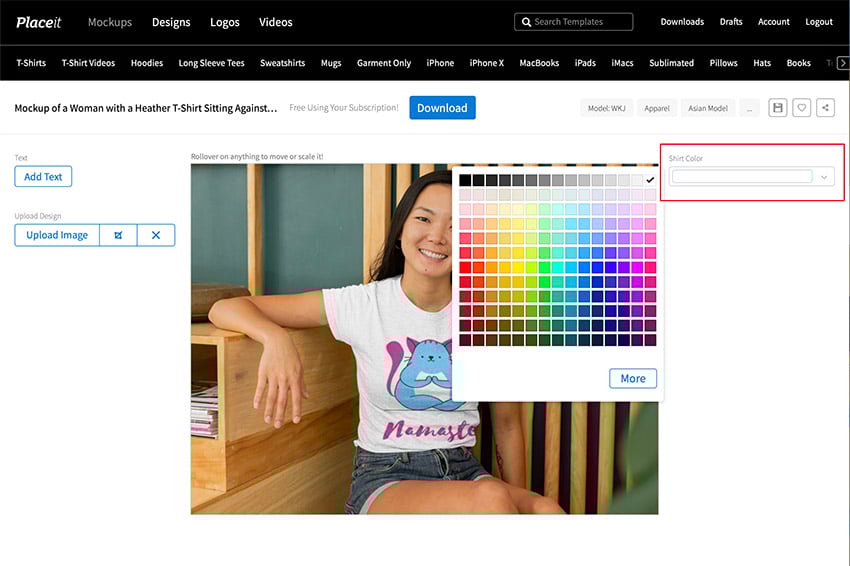
Task: Select the Hats category
Action: 762,63
